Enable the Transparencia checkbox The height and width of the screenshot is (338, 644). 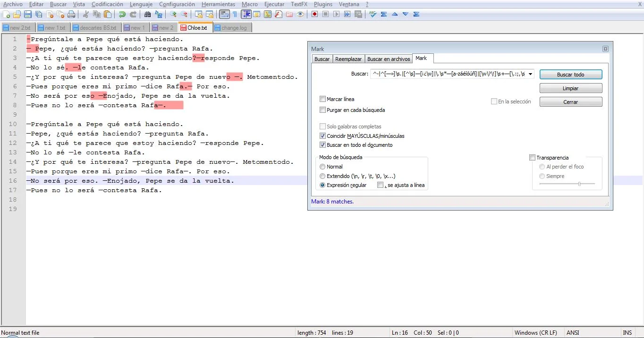pos(533,158)
